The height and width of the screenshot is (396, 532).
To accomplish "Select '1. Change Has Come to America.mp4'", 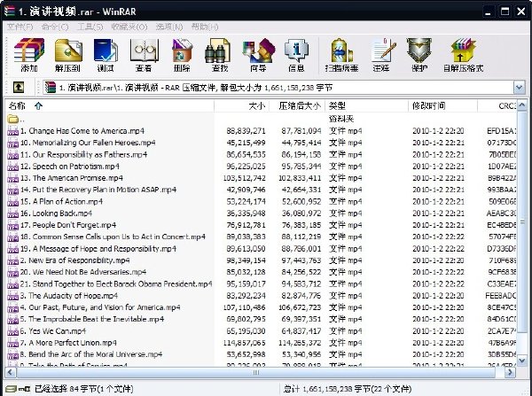I will click(x=82, y=131).
